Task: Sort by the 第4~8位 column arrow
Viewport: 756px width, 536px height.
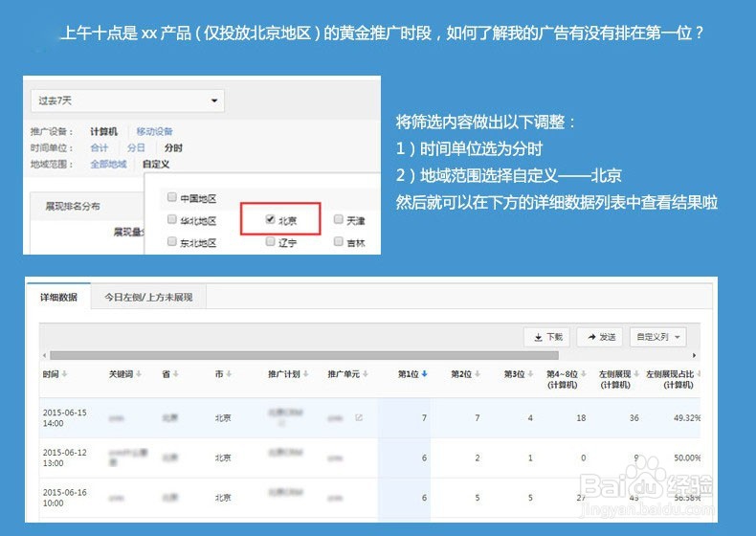Action: tap(584, 374)
